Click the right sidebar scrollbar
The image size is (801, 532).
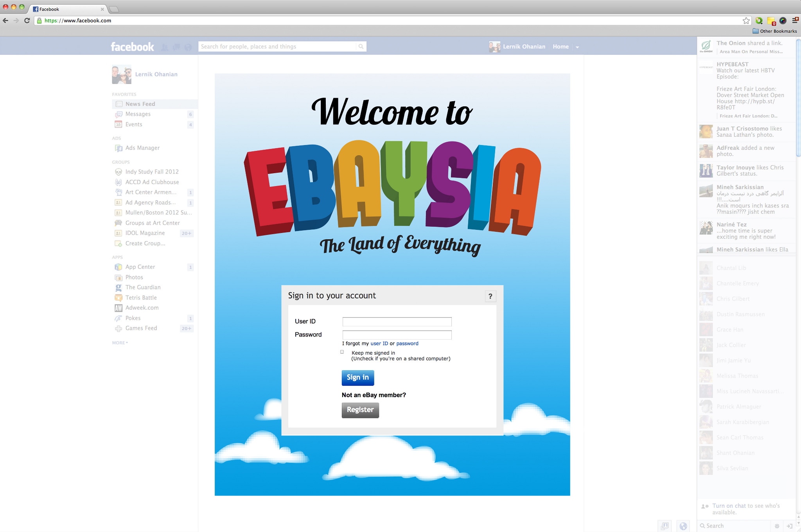tap(798, 98)
